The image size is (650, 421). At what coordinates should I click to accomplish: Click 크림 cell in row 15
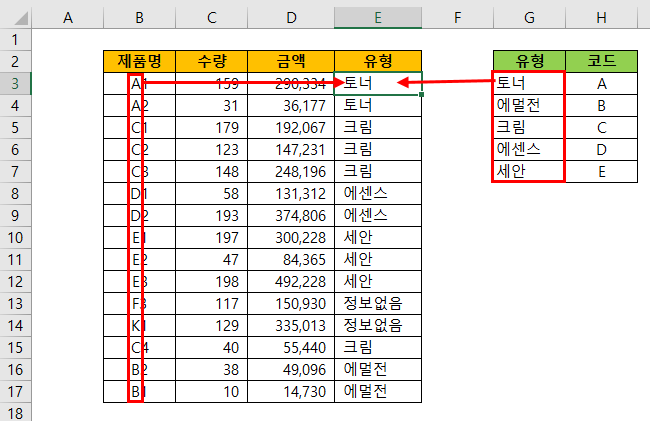click(378, 348)
